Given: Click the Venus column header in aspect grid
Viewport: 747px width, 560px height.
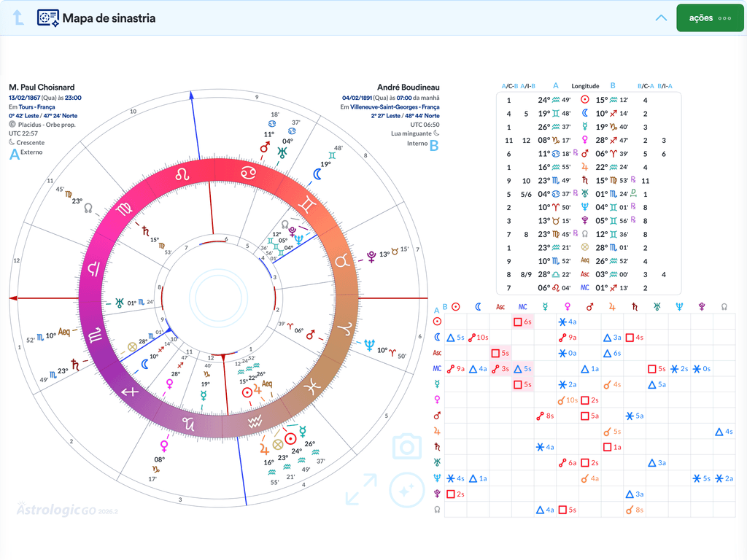Looking at the screenshot, I should pyautogui.click(x=568, y=307).
